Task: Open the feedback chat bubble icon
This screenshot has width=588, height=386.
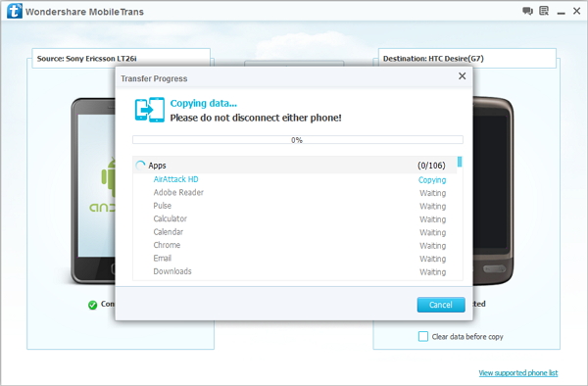Action: 527,11
